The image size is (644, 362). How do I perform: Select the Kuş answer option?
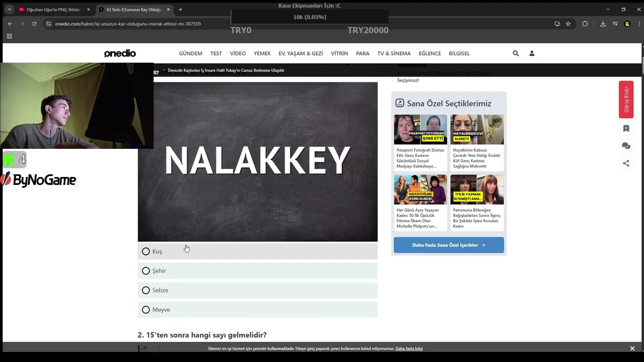pyautogui.click(x=258, y=251)
